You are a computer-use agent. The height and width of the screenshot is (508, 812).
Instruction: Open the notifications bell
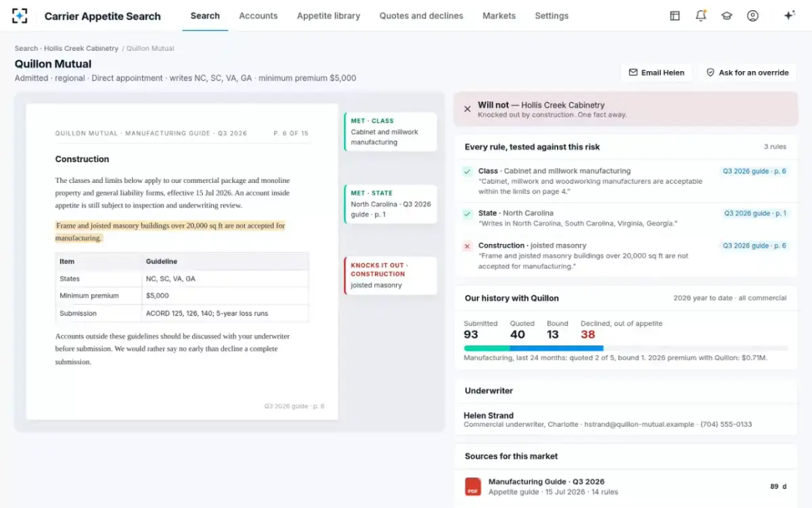(x=701, y=16)
